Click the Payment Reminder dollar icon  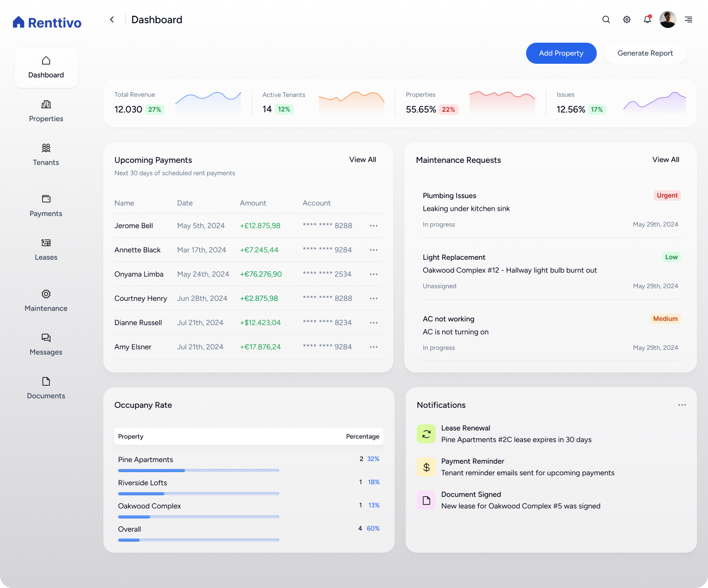426,467
